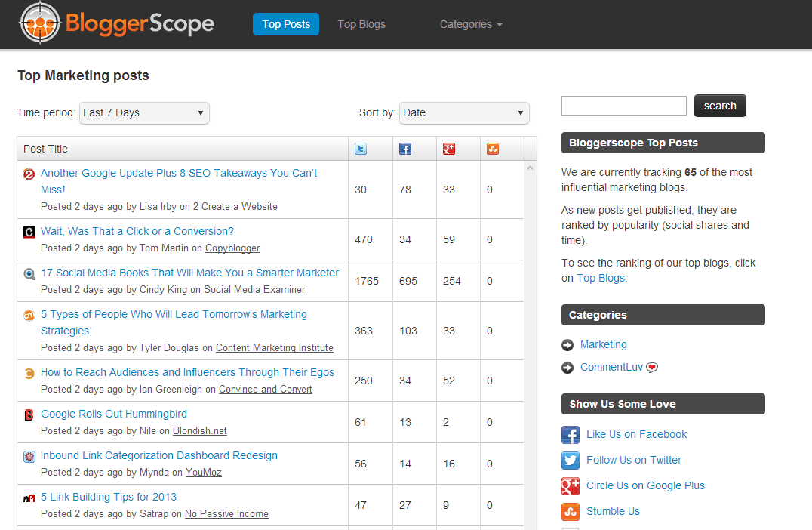Image resolution: width=812 pixels, height=530 pixels.
Task: Open Google Rolls Out Hummingbird post
Action: click(x=114, y=414)
